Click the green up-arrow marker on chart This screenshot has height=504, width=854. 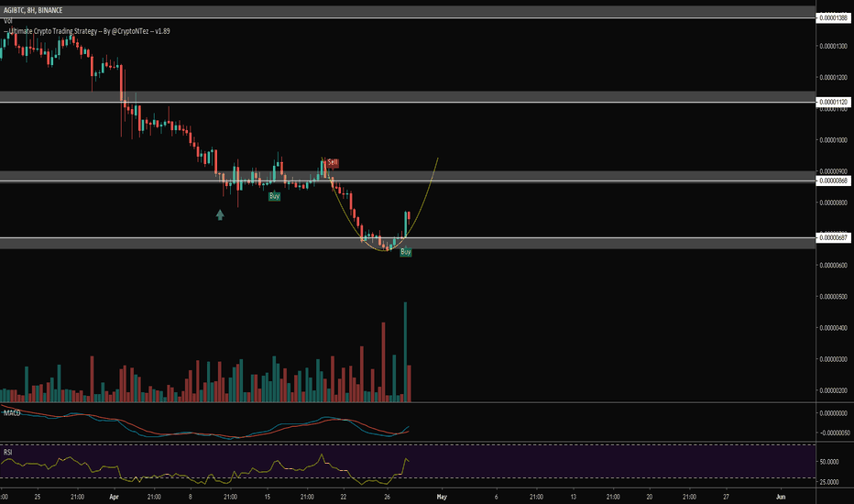[x=220, y=214]
